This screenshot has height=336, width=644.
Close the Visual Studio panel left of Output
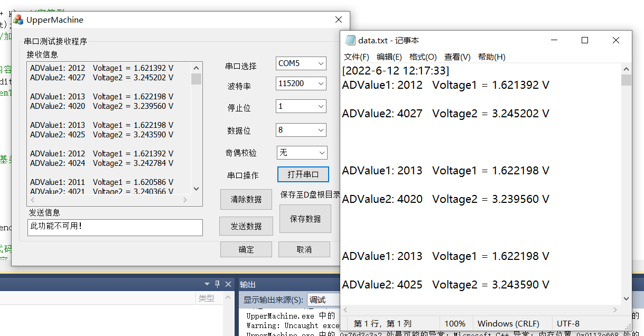[228, 284]
